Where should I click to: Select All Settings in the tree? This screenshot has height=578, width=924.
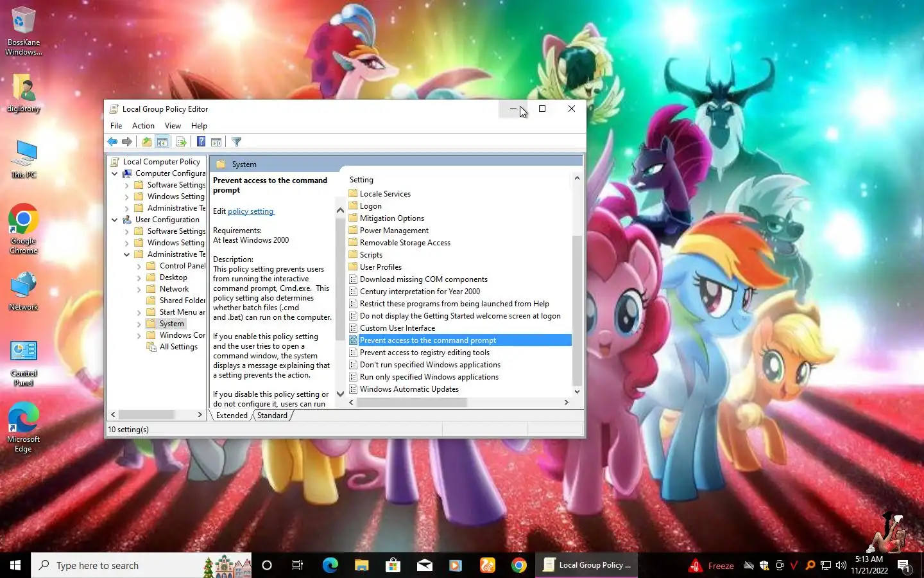click(x=178, y=347)
